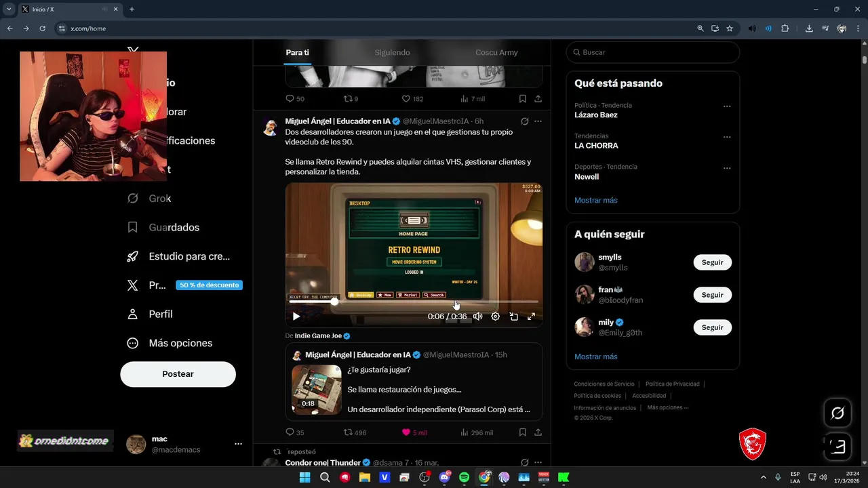The height and width of the screenshot is (488, 868).
Task: Open account menu next to macdemacs
Action: (x=238, y=444)
